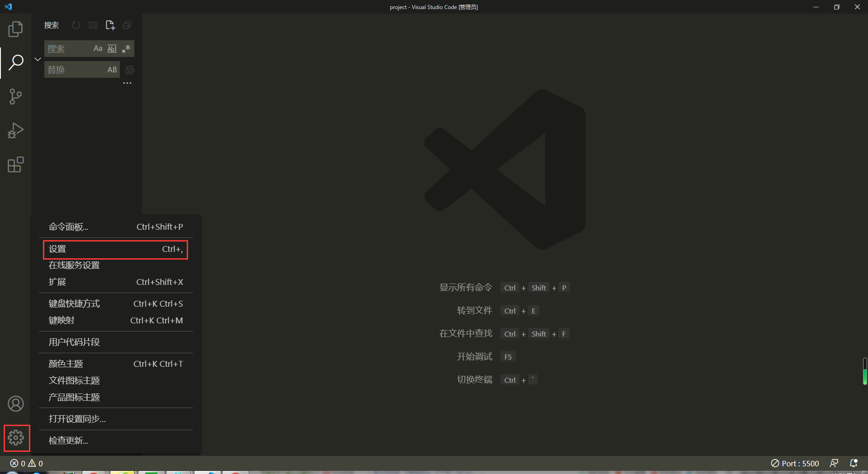Toggle Match Whole Word option

pyautogui.click(x=112, y=48)
